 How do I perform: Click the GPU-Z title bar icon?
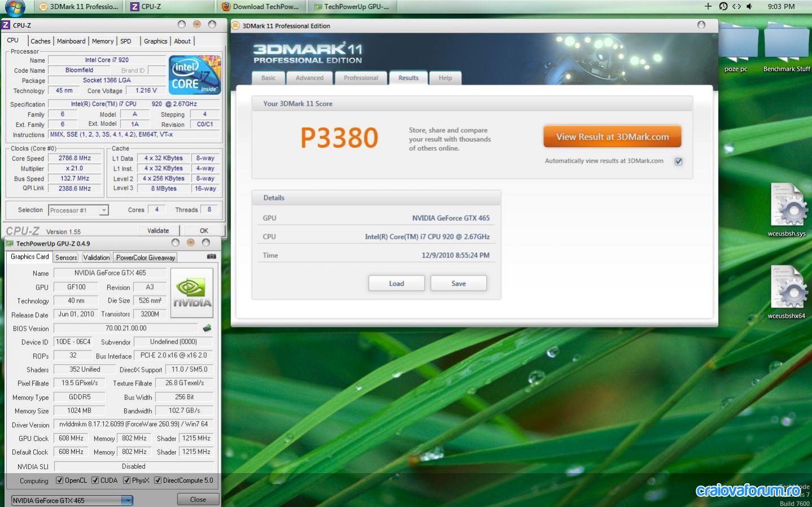[10, 243]
